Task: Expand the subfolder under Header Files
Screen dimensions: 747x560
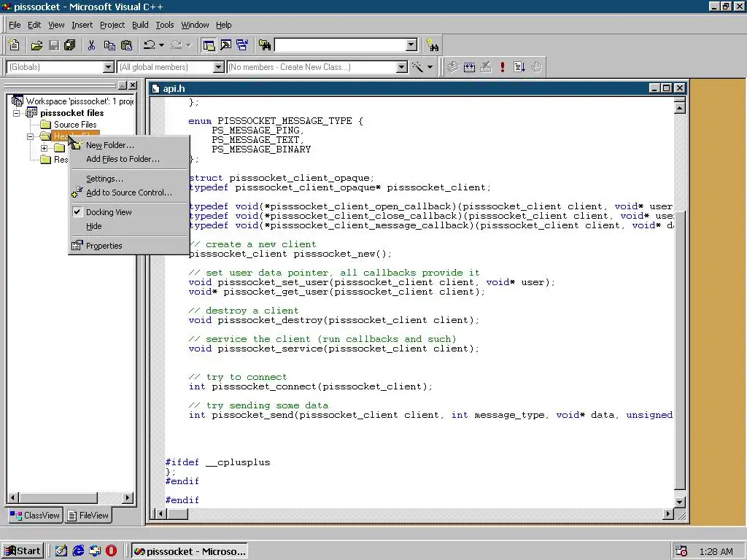Action: coord(44,148)
